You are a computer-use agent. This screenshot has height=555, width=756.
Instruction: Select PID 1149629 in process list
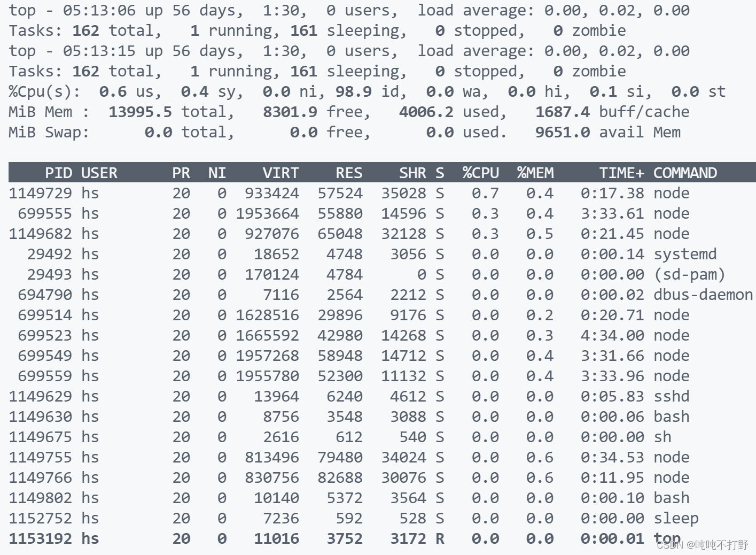40,396
